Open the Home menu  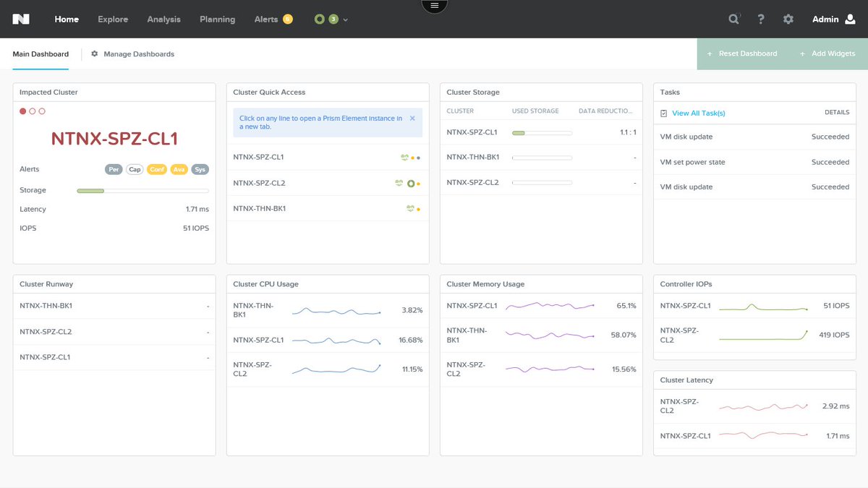click(67, 20)
